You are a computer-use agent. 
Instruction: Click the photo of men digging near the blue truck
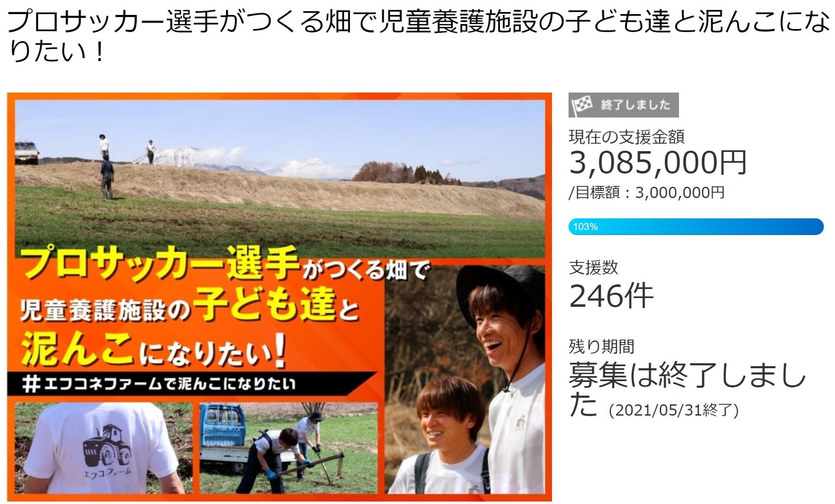289,448
